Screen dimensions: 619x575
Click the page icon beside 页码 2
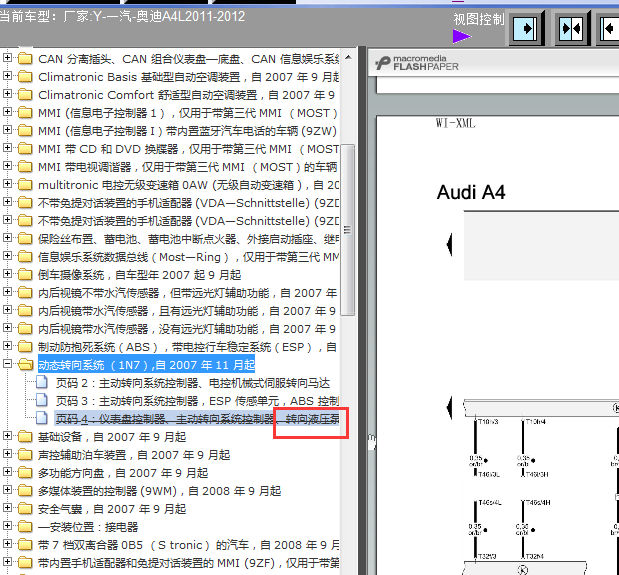coord(42,382)
